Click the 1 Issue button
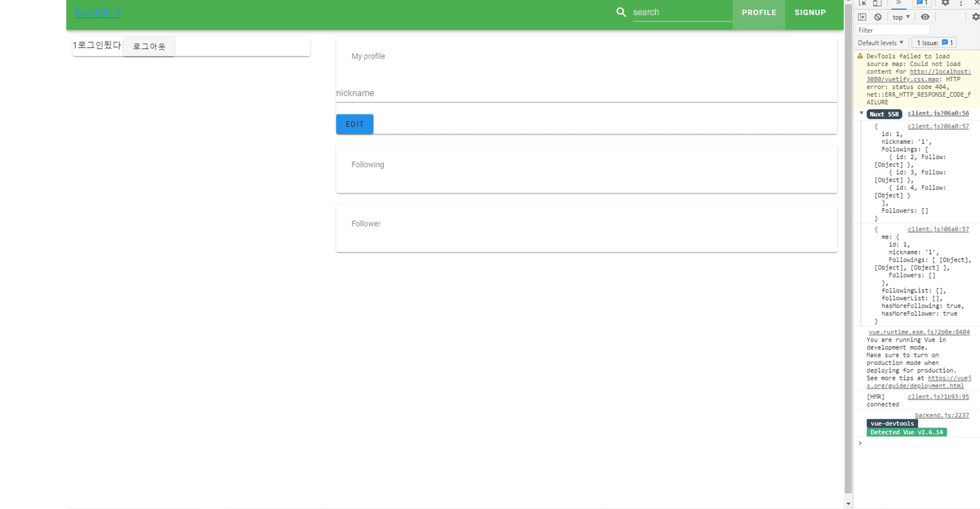The height and width of the screenshot is (509, 980). [935, 43]
